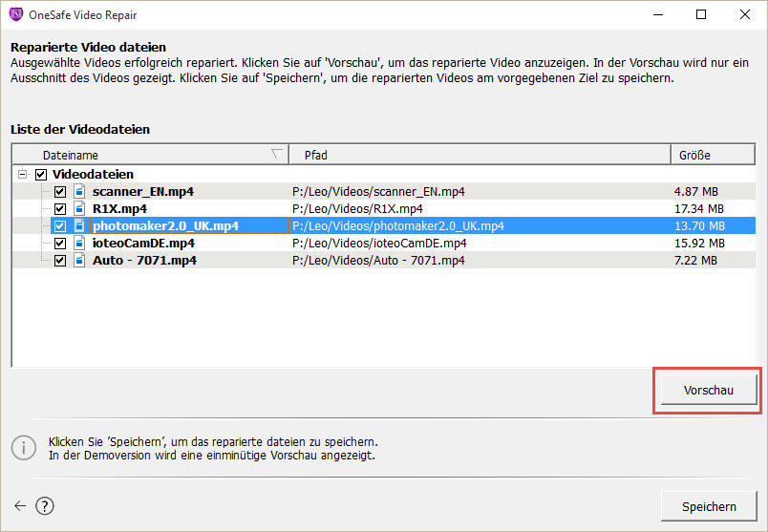Image resolution: width=768 pixels, height=532 pixels.
Task: Uncheck the Videodateien root checkbox
Action: tap(41, 175)
